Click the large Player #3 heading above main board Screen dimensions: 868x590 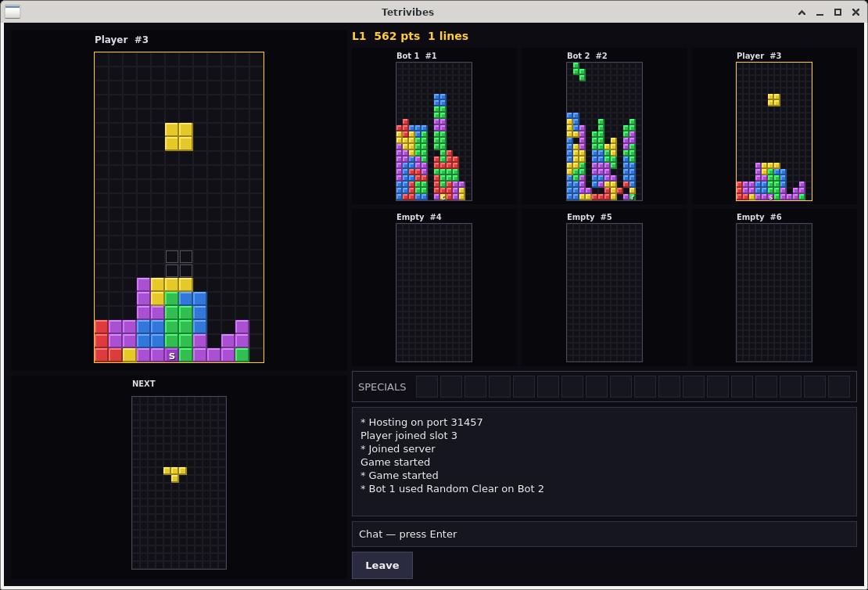[x=121, y=39]
